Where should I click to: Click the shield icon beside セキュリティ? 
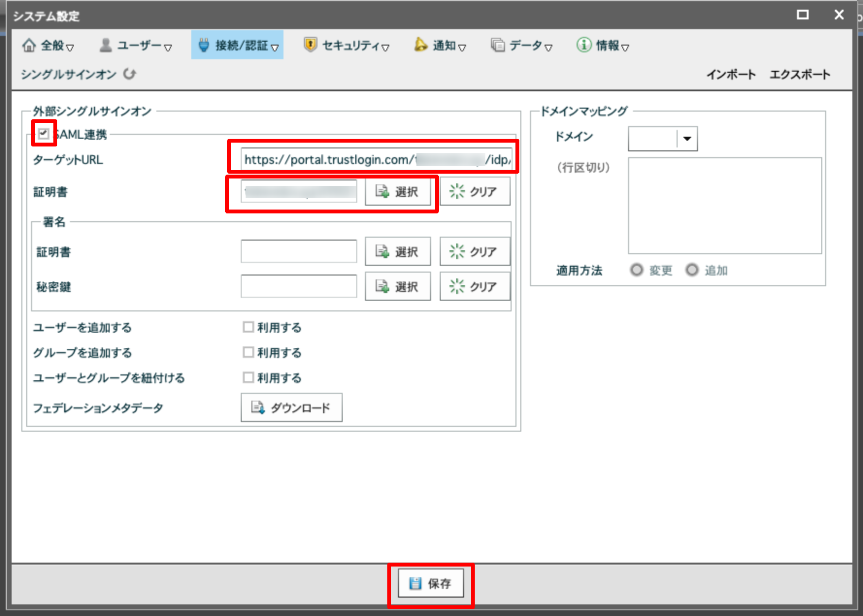310,45
